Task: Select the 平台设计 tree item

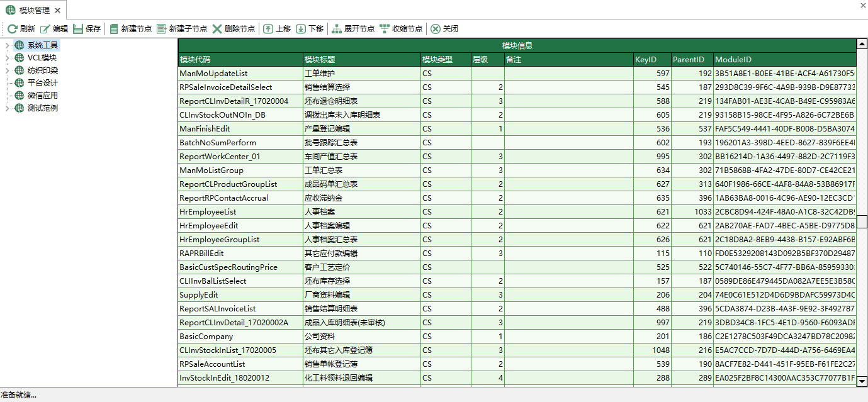Action: point(42,83)
